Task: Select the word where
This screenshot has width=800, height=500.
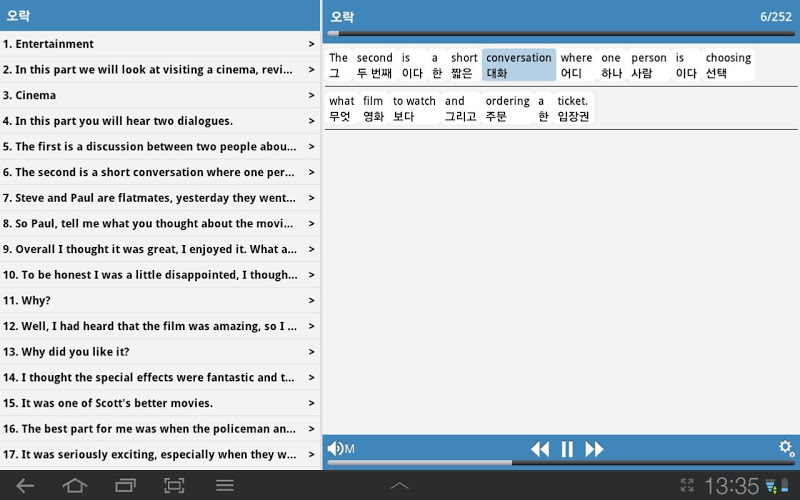Action: coord(576,65)
